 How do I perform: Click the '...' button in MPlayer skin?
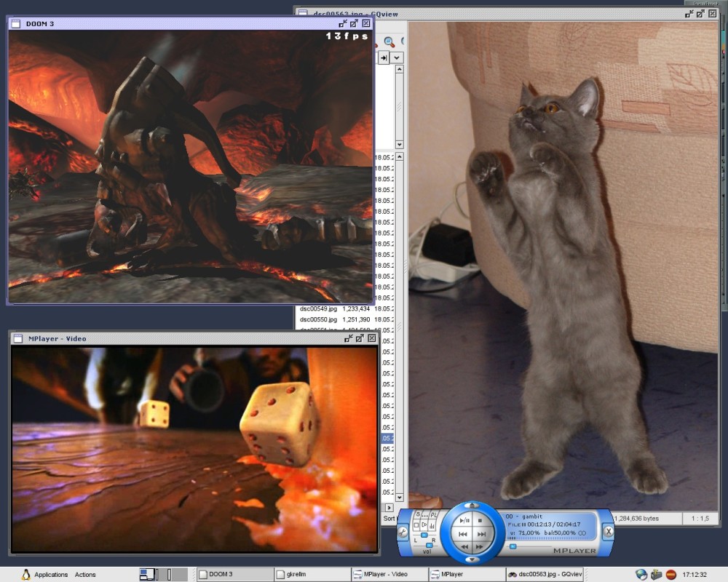click(x=425, y=514)
